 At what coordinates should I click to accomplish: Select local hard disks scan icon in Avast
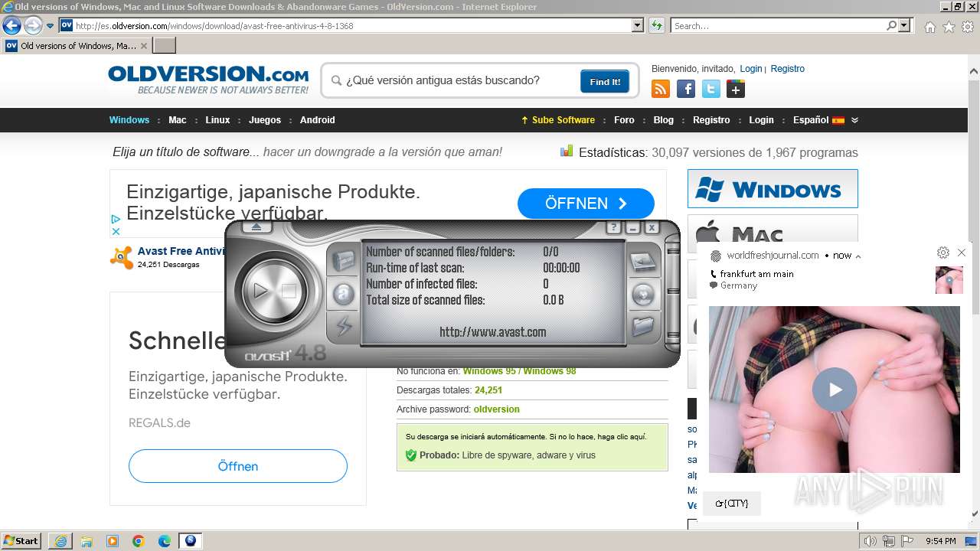coord(642,262)
